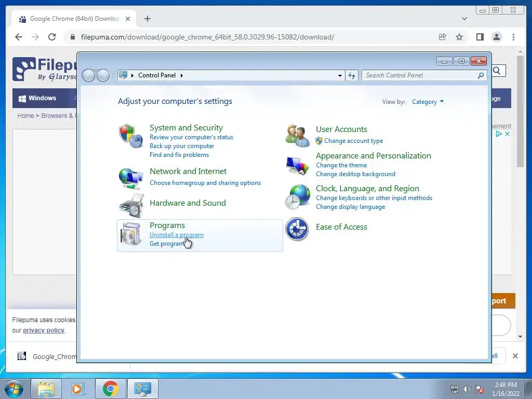Click Chrome page vertical scrollbar thumb

point(521,111)
